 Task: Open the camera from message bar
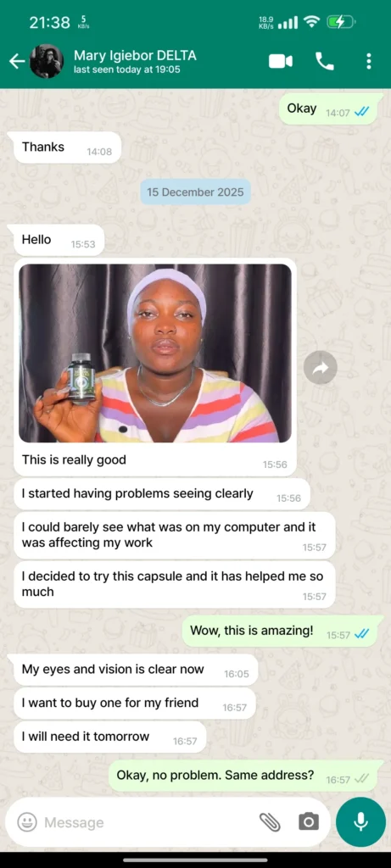click(x=309, y=822)
